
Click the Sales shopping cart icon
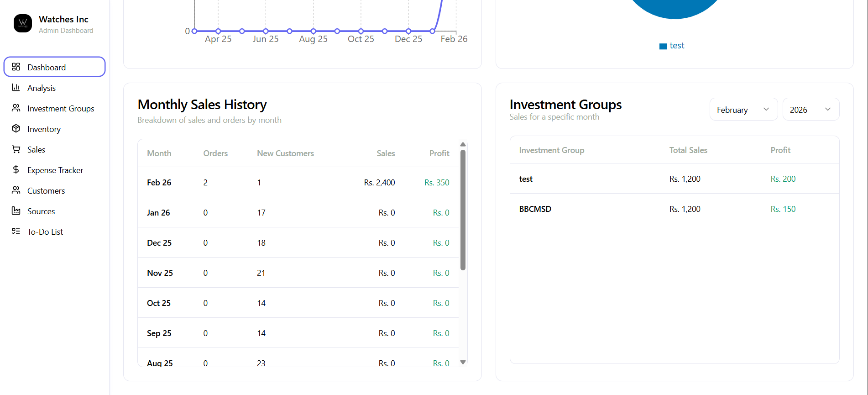(x=16, y=149)
